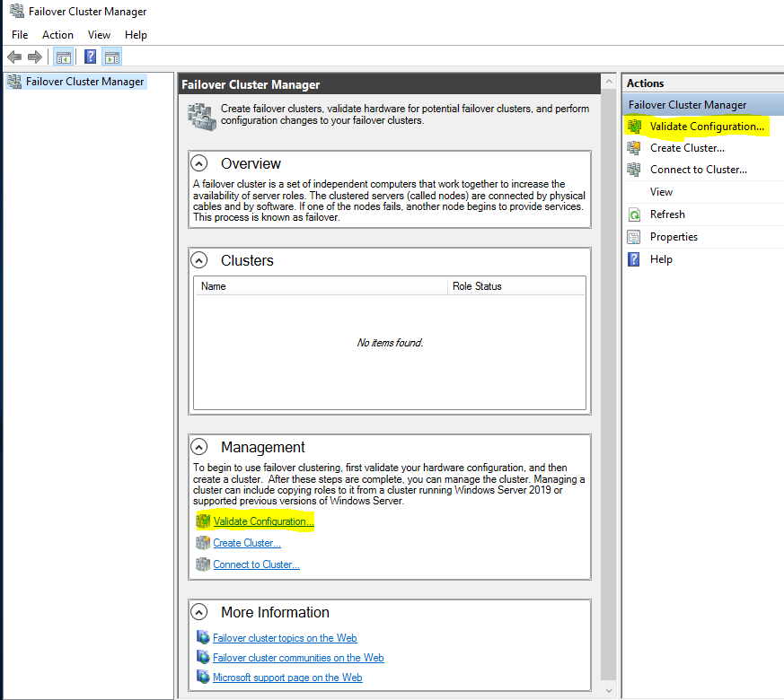Open the File menu
The height and width of the screenshot is (700, 784).
(20, 35)
